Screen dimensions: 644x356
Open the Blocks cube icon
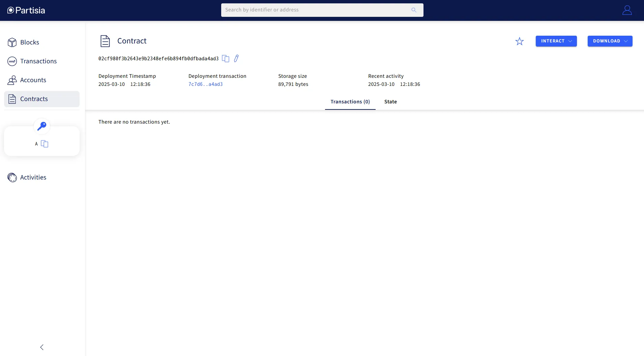[12, 42]
